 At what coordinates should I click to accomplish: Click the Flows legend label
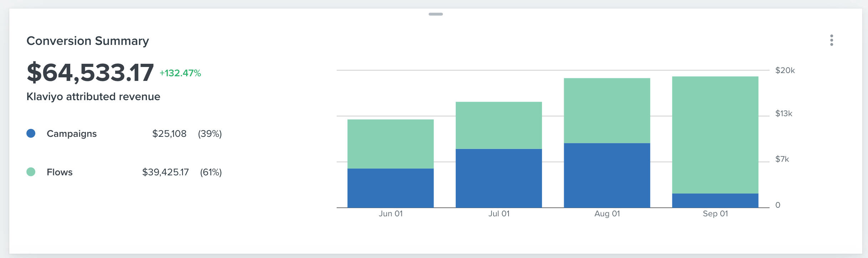click(60, 172)
